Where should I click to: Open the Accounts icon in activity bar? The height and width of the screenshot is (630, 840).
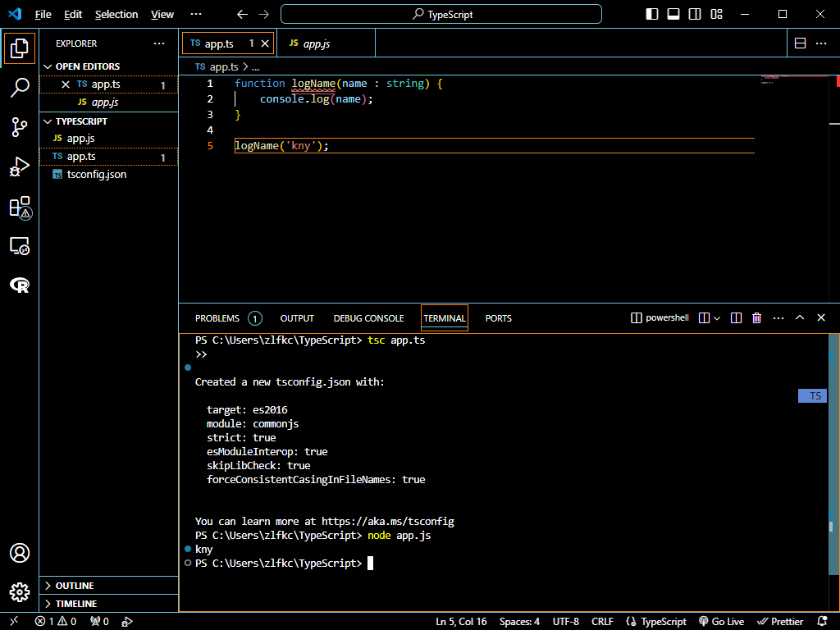[20, 553]
